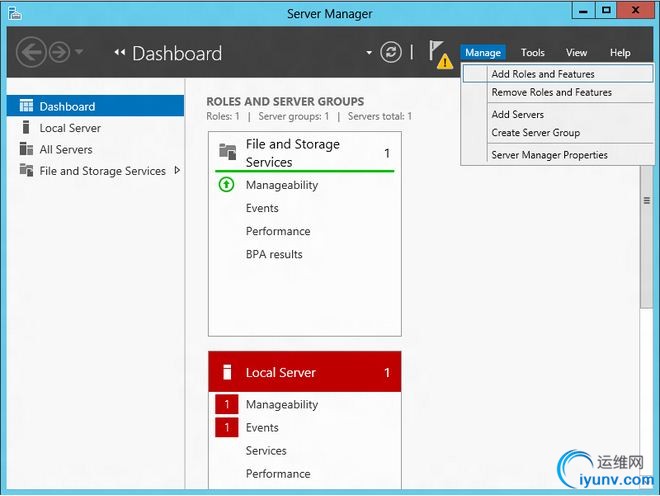The image size is (660, 496).
Task: Click the red 1 badge beside Manageability
Action: pyautogui.click(x=226, y=405)
